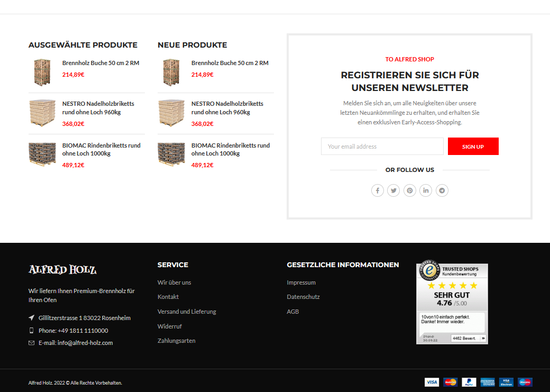Open 'Brennholz Buche 50 cm 2 RM' under Neue Produkte
This screenshot has width=550, height=392.
coord(230,63)
